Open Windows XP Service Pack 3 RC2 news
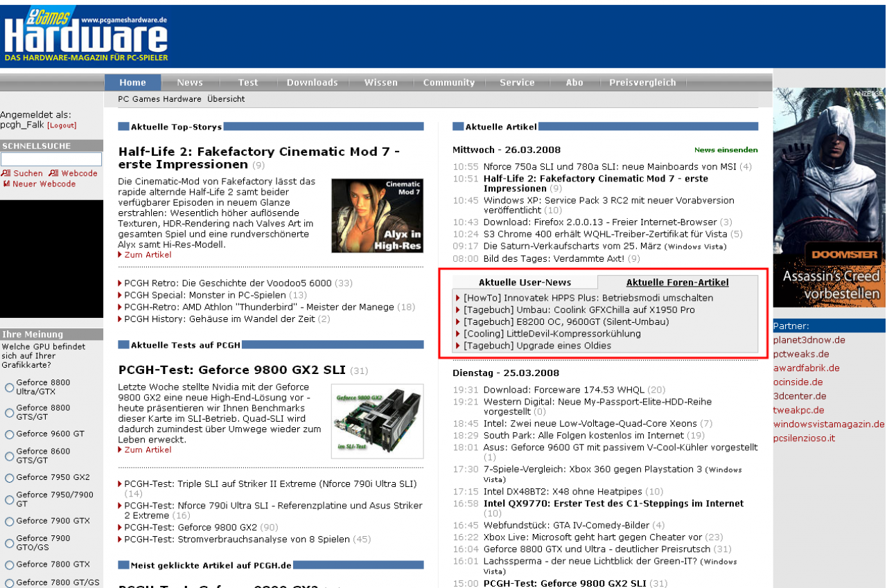 [x=608, y=205]
